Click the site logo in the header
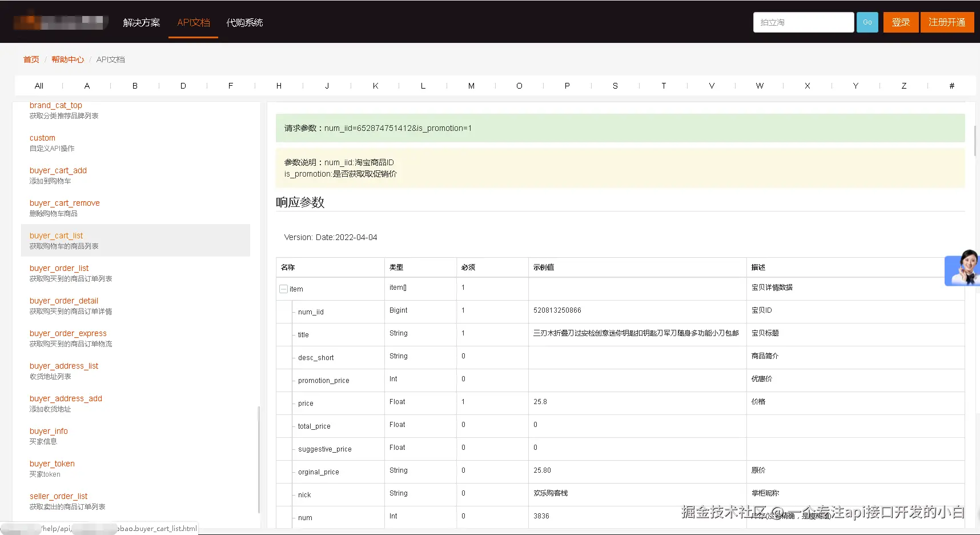The image size is (980, 535). click(x=61, y=22)
